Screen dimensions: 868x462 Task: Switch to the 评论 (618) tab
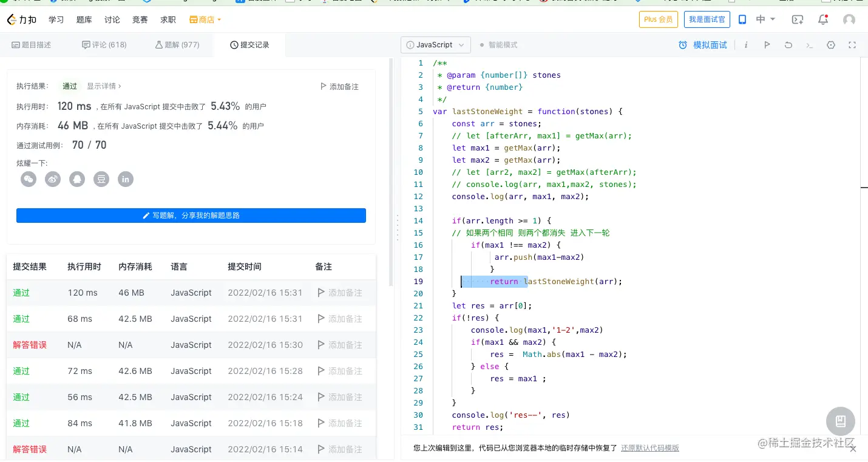[104, 45]
